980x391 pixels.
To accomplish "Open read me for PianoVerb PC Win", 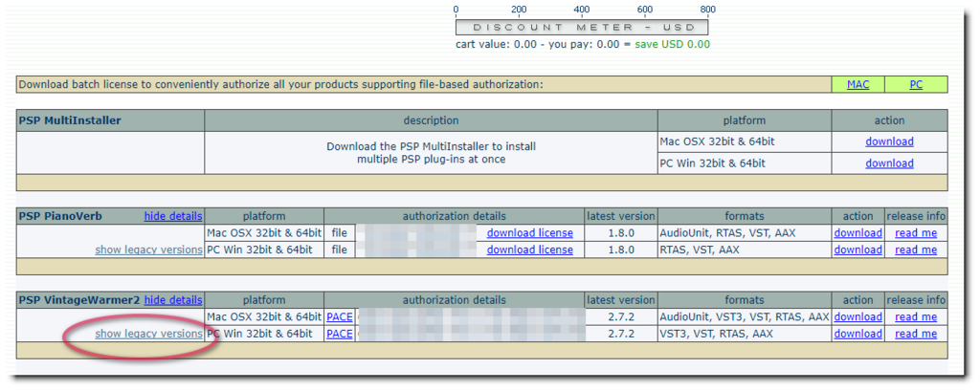I will click(x=916, y=250).
